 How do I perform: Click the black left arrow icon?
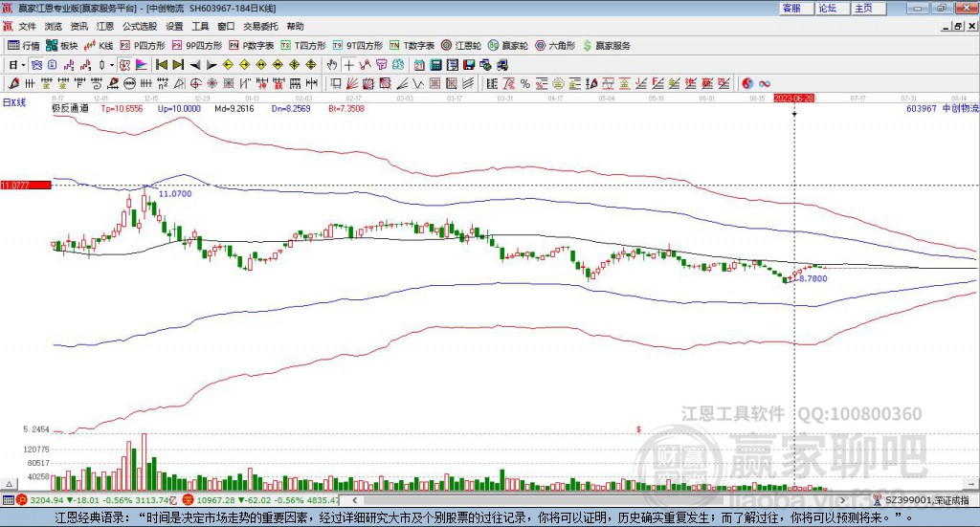(x=195, y=65)
